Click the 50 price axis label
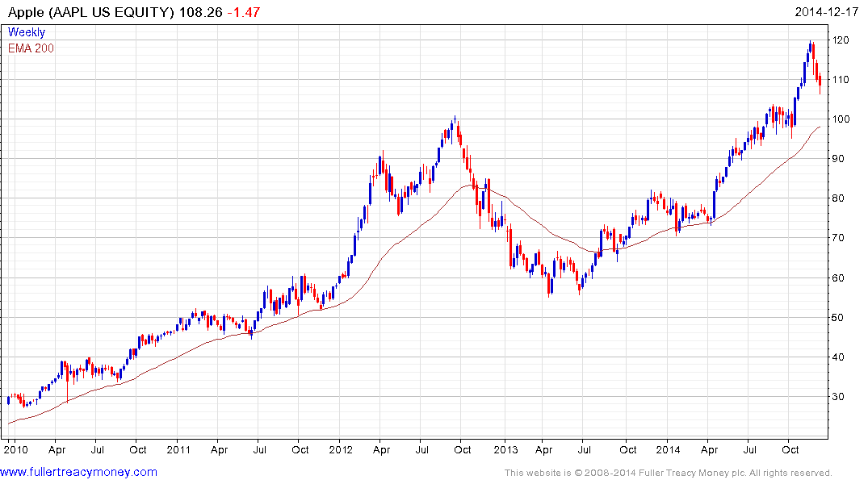The width and height of the screenshot is (868, 484). (x=838, y=318)
